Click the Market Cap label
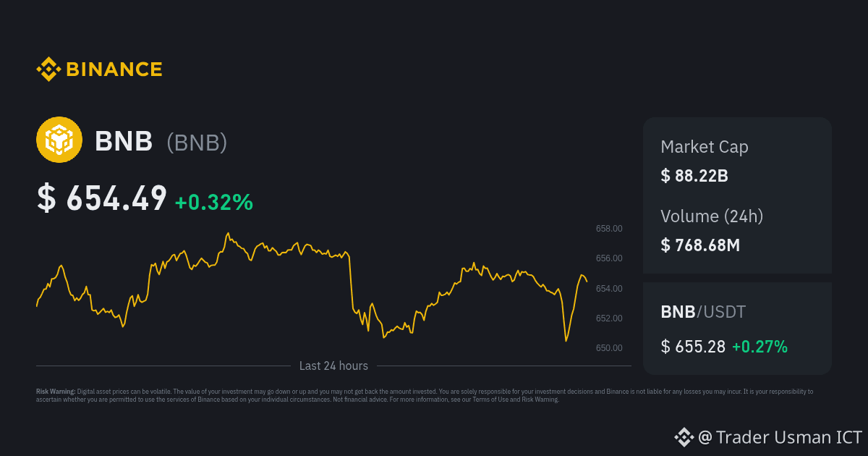The height and width of the screenshot is (456, 868). tap(705, 147)
